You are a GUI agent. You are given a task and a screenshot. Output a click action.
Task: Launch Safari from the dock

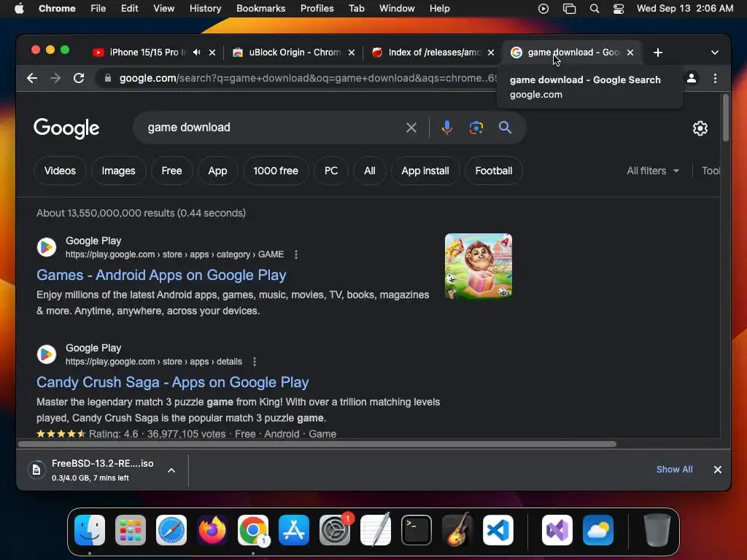(x=171, y=530)
